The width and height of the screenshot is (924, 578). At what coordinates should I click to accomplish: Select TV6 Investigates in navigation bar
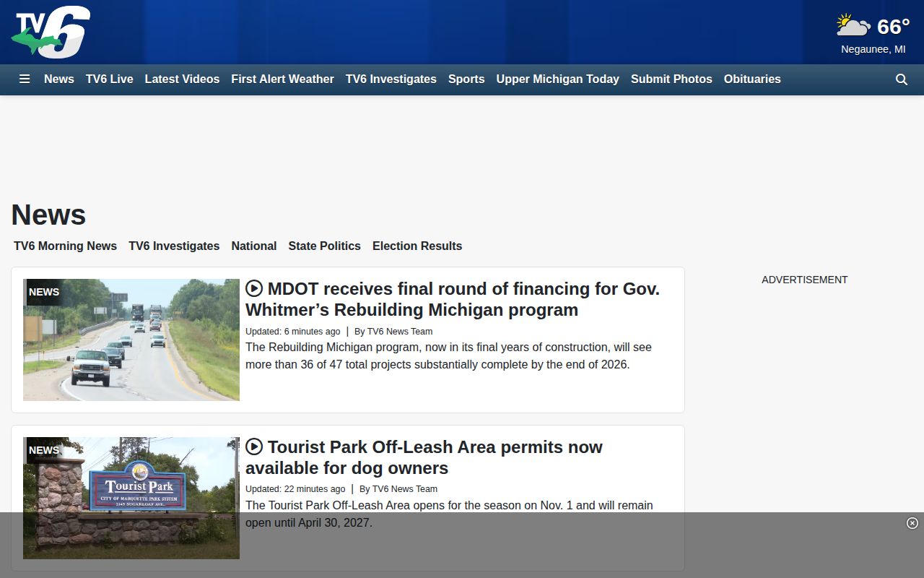point(391,79)
